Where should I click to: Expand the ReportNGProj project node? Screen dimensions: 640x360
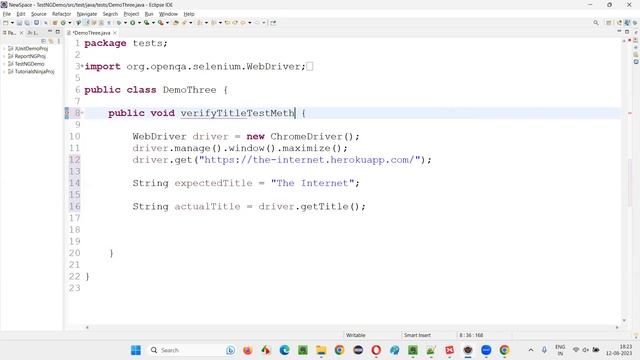coord(4,56)
